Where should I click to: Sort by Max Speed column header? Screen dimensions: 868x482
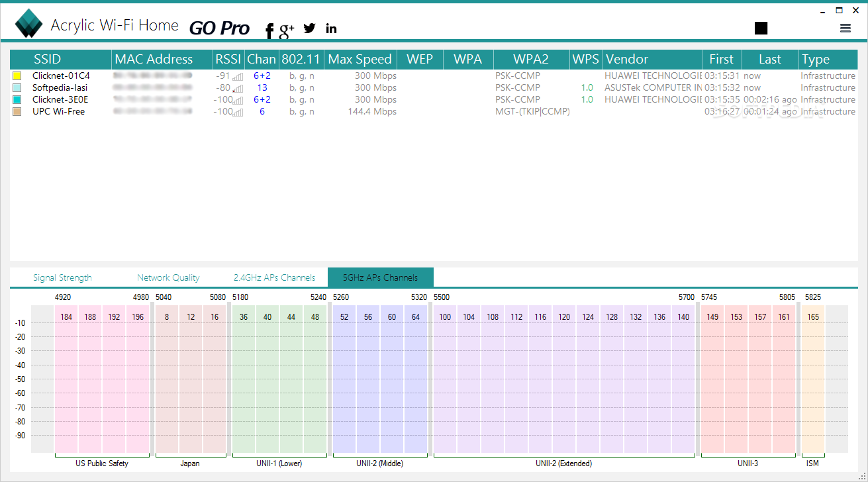click(360, 59)
